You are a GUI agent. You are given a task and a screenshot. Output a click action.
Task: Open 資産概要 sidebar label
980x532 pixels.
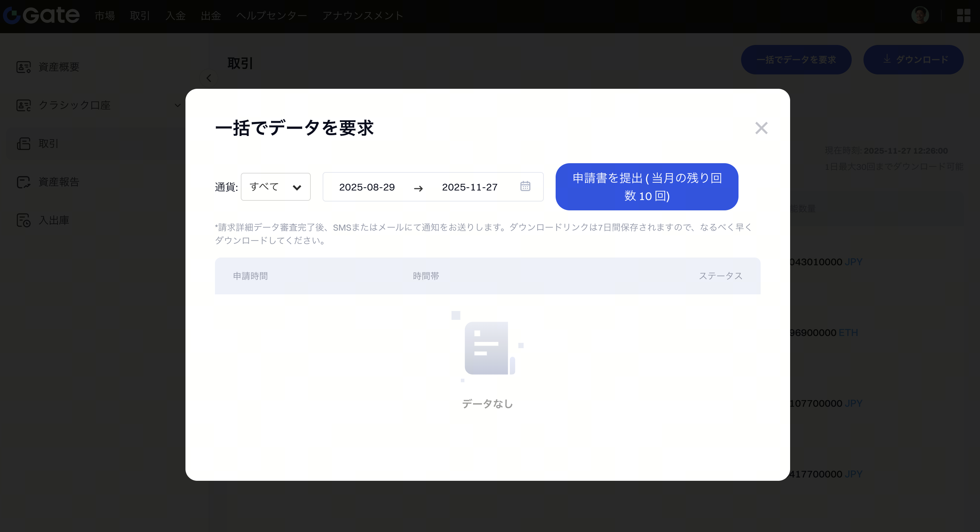[59, 67]
